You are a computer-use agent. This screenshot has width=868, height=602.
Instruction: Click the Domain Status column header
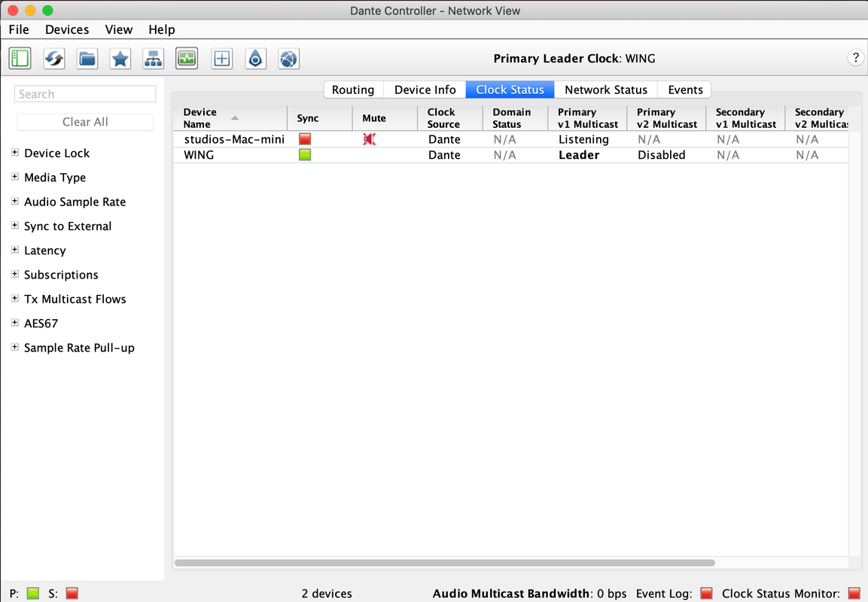516,118
